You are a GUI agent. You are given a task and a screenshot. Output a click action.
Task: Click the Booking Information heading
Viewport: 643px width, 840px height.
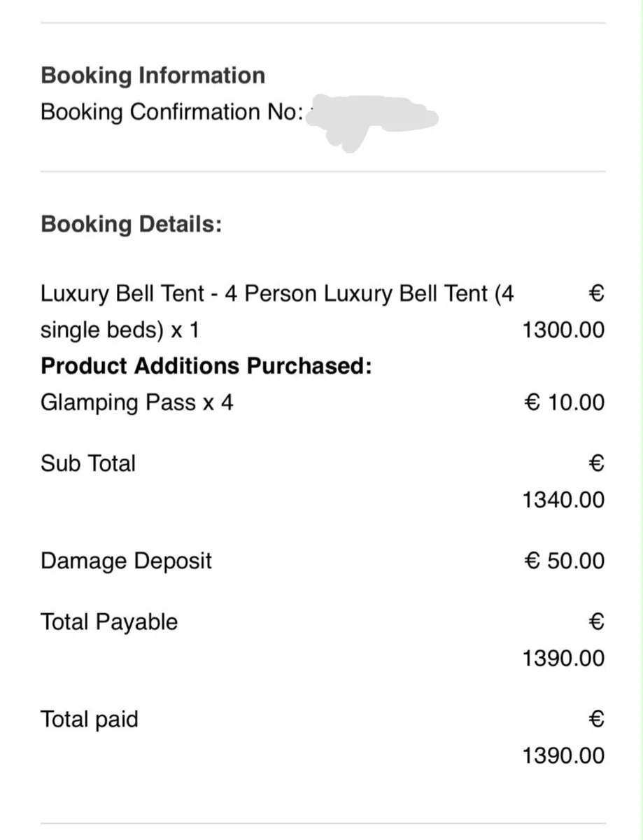(153, 76)
